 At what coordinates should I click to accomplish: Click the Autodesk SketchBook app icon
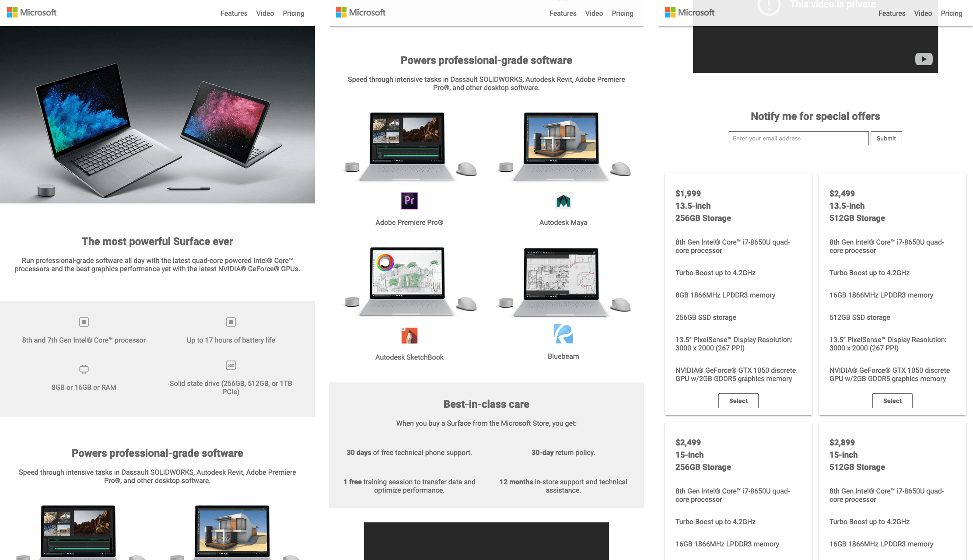click(409, 336)
